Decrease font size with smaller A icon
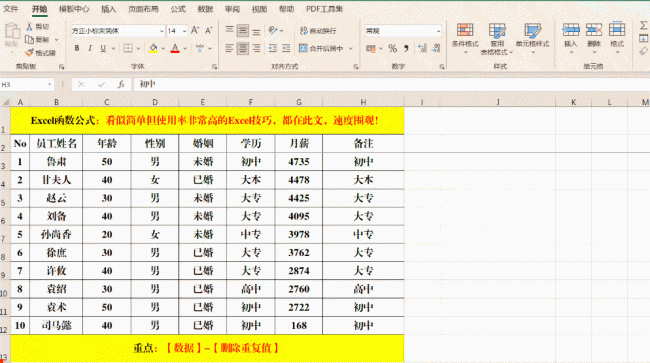 click(209, 30)
